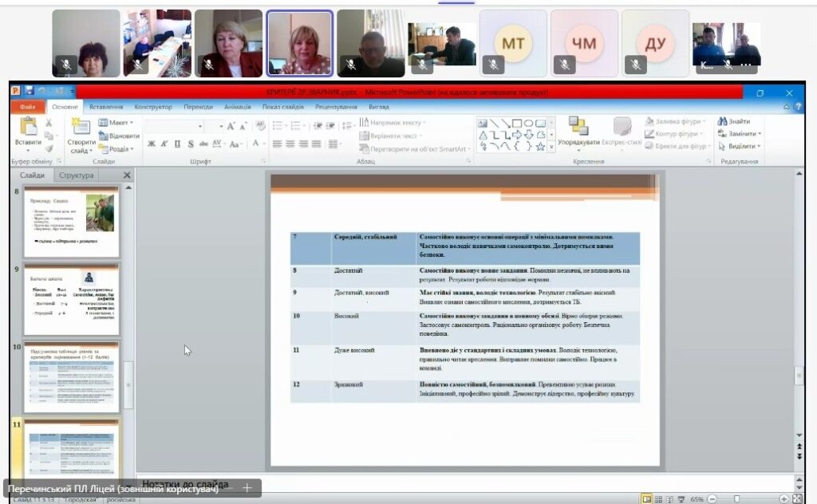The width and height of the screenshot is (817, 504).
Task: Open the Arrange (Упорядкувати) tool
Action: click(x=578, y=128)
